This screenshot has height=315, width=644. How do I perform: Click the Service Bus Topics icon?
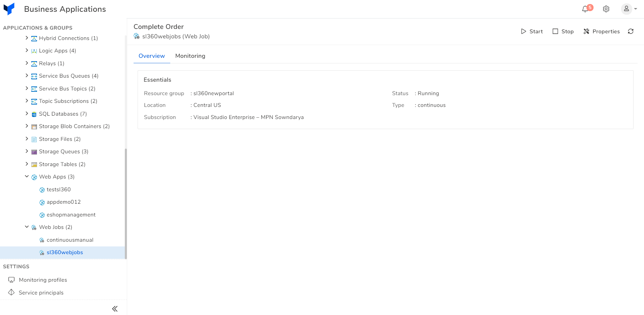click(x=34, y=89)
